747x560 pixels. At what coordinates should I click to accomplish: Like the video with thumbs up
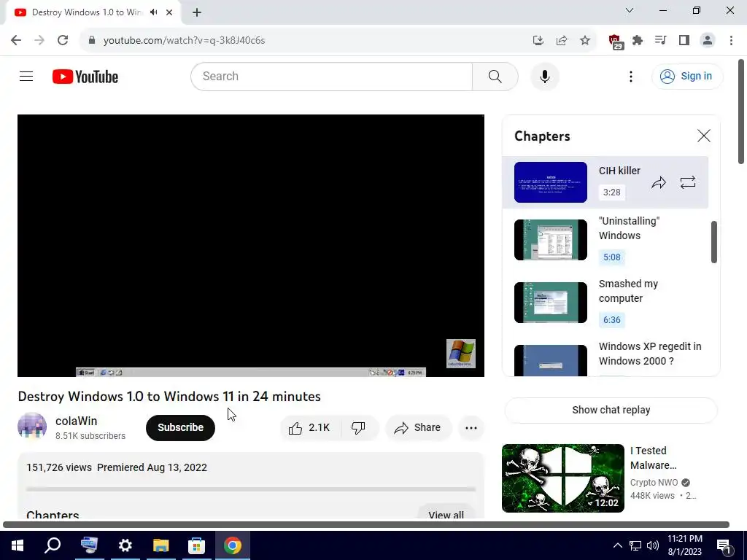click(309, 427)
